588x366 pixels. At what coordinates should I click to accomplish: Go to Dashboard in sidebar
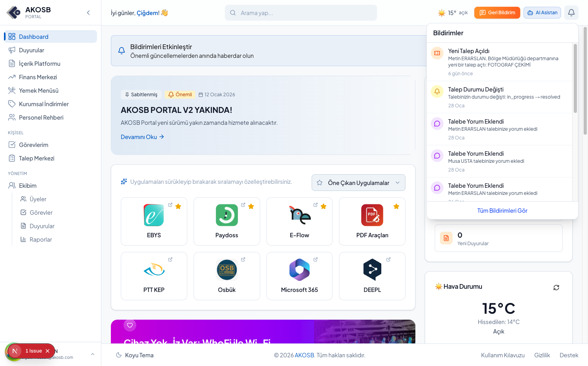click(x=50, y=36)
